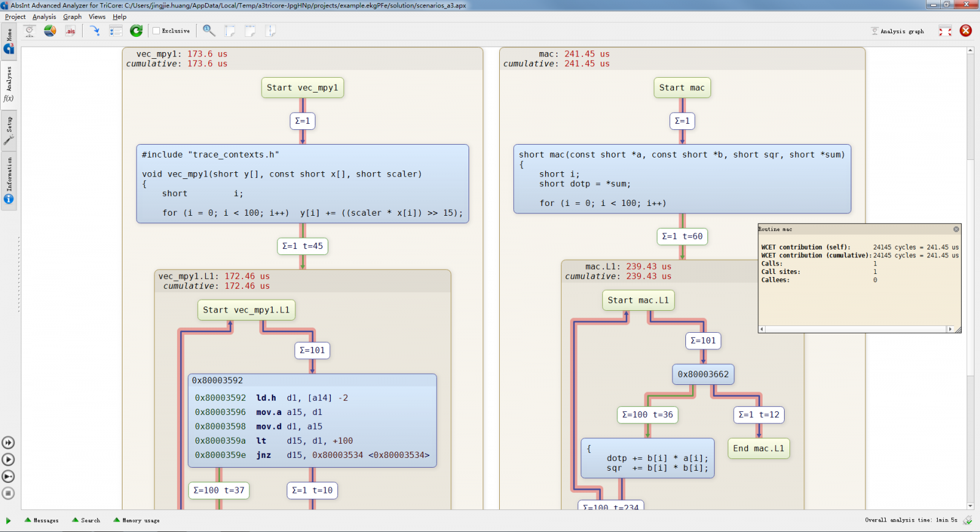Viewport: 980px width, 532px height.
Task: Open the Project menu
Action: (15, 17)
